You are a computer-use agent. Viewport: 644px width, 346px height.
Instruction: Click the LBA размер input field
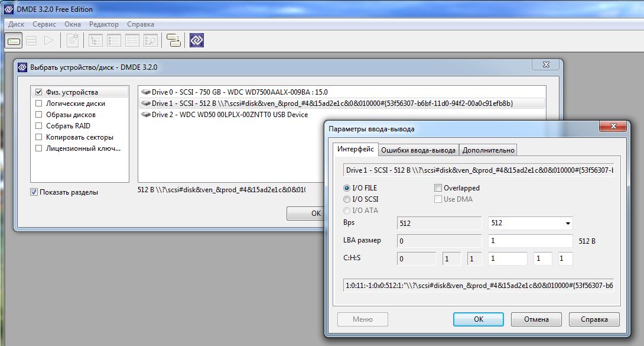pos(530,241)
